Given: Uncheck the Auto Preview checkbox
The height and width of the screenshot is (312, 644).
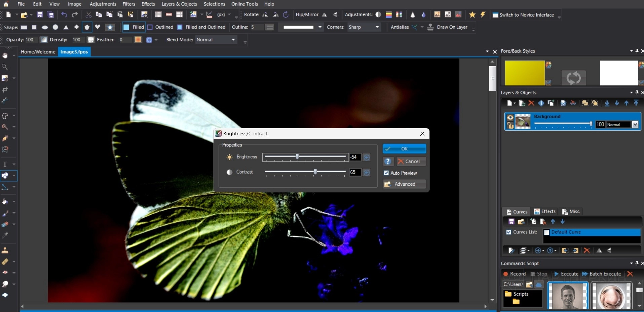Looking at the screenshot, I should [386, 173].
